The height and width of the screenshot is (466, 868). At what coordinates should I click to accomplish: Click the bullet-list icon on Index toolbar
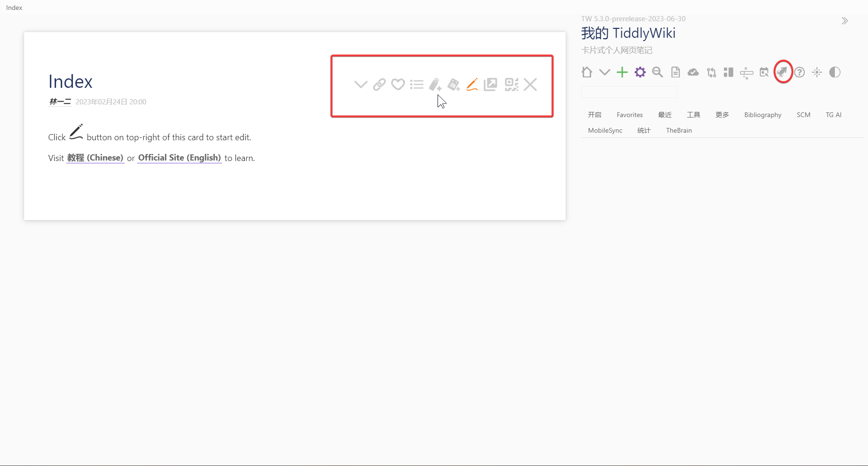point(417,85)
